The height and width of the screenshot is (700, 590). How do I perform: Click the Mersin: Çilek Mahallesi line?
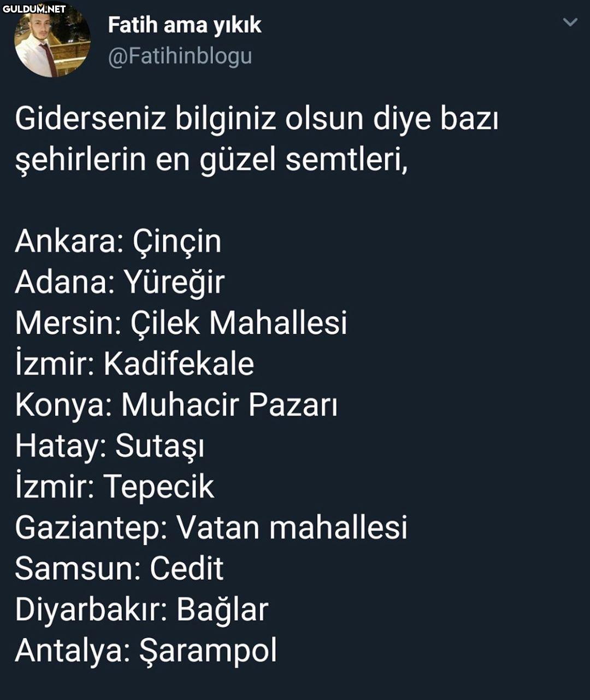point(181,322)
